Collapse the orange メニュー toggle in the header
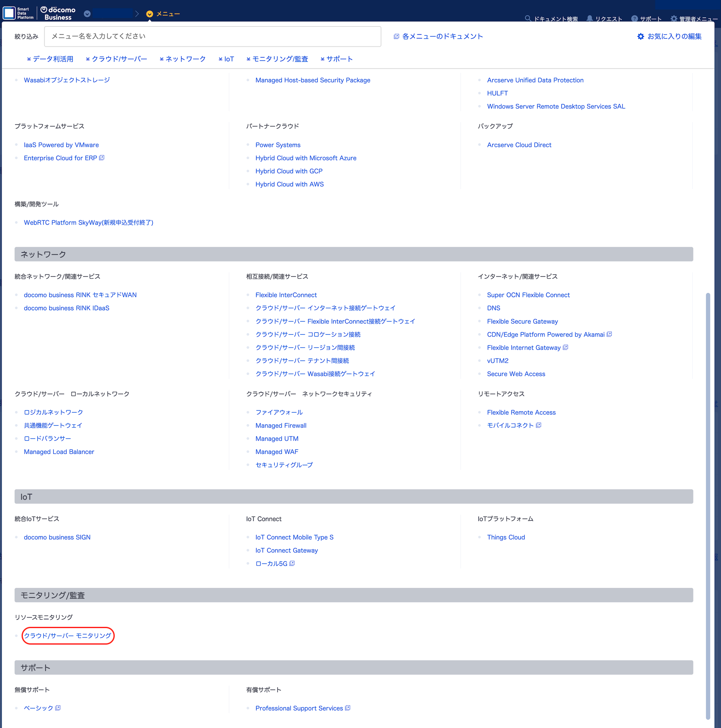 [149, 14]
